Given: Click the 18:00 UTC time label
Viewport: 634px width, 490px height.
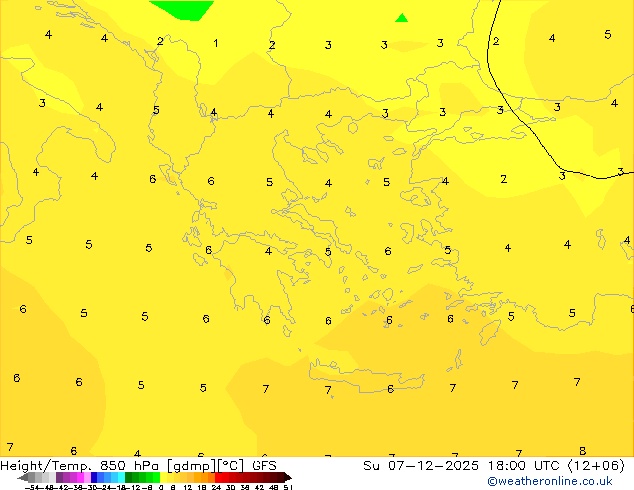Looking at the screenshot, I should [x=500, y=465].
